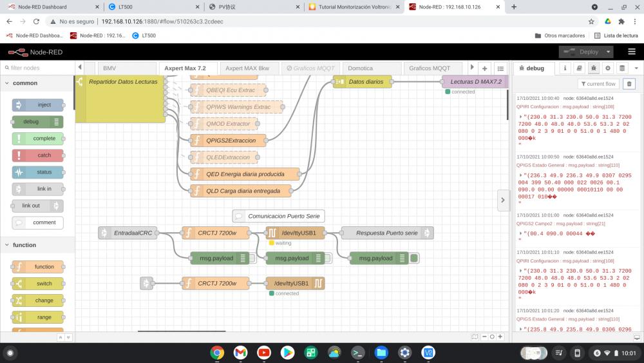644x363 pixels.
Task: Select the catch node in palette
Action: pyautogui.click(x=38, y=155)
